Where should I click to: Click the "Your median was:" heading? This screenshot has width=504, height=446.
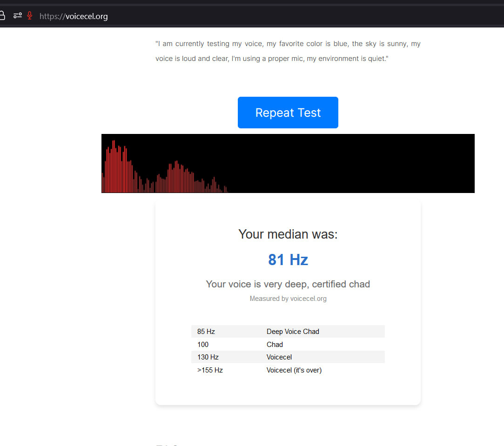click(288, 234)
